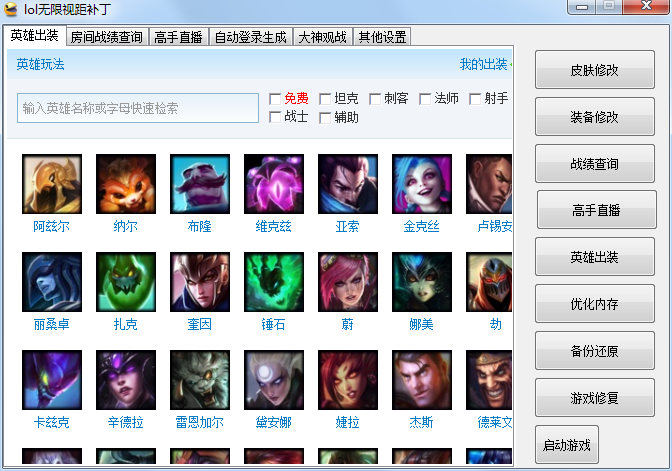Check the 法师 filter box
The width and height of the screenshot is (672, 471).
coord(425,99)
